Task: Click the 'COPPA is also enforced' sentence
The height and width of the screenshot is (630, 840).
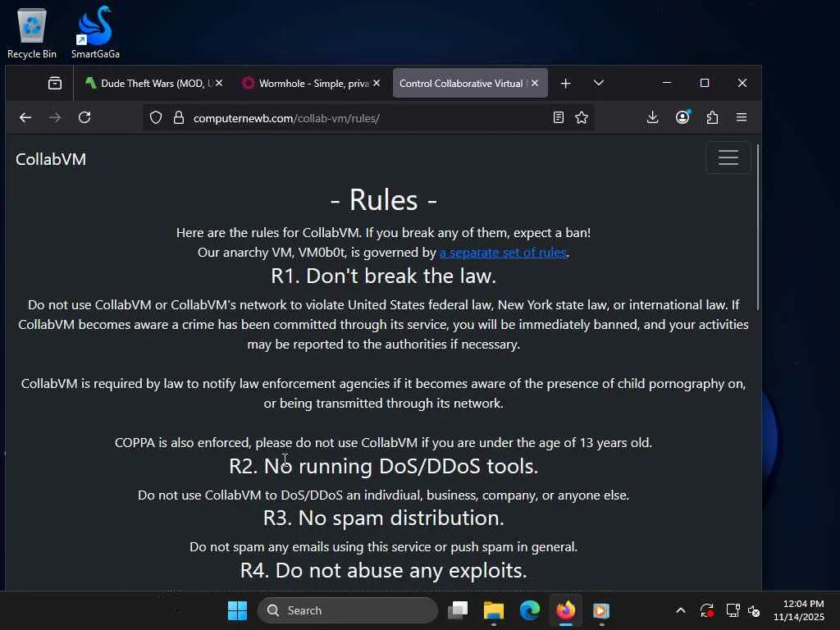Action: [x=384, y=442]
